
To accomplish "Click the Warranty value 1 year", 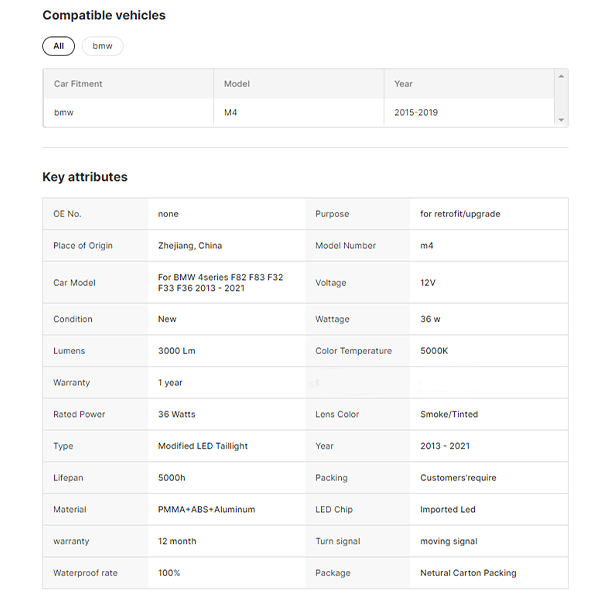I will point(170,383).
